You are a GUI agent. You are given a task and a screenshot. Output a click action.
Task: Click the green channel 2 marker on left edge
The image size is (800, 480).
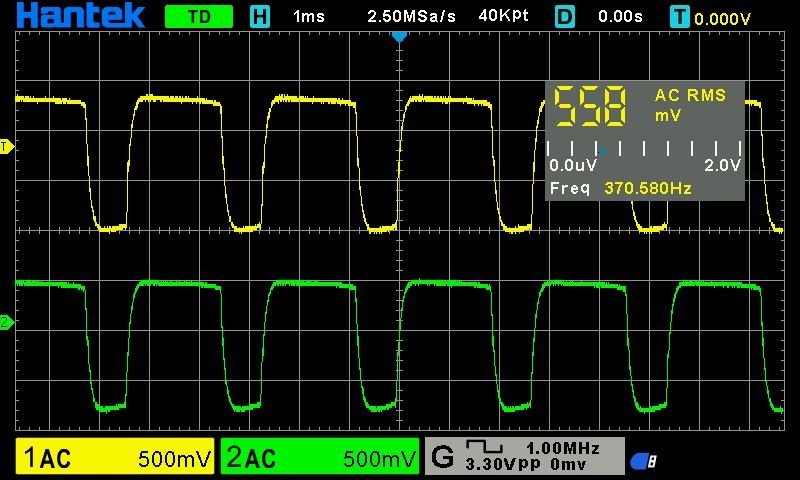(6, 321)
